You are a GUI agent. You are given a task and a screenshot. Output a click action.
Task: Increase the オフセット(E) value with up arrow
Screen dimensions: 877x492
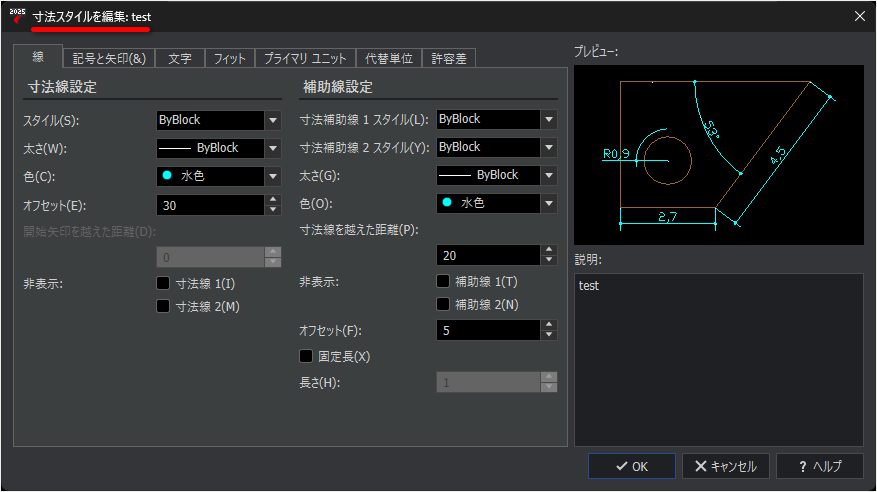pyautogui.click(x=273, y=200)
